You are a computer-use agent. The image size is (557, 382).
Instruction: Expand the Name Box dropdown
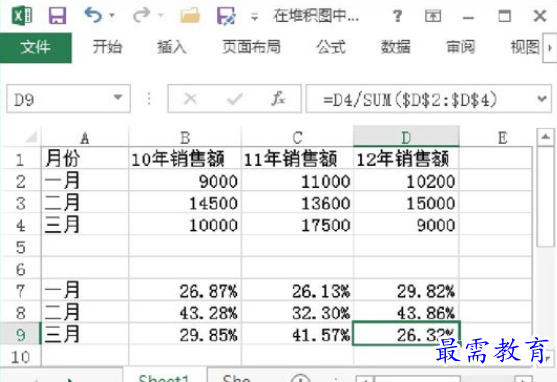click(118, 98)
